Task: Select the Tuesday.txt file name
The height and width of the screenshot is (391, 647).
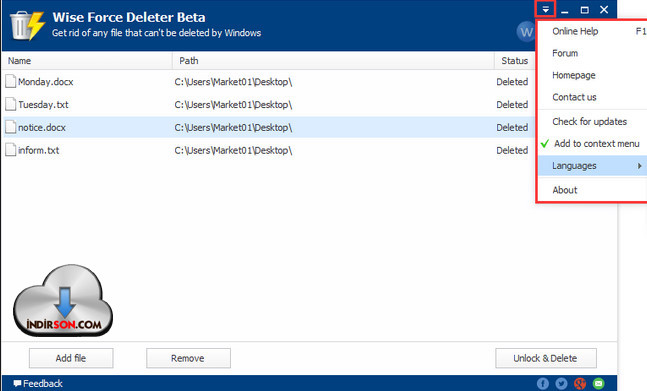Action: pyautogui.click(x=43, y=105)
